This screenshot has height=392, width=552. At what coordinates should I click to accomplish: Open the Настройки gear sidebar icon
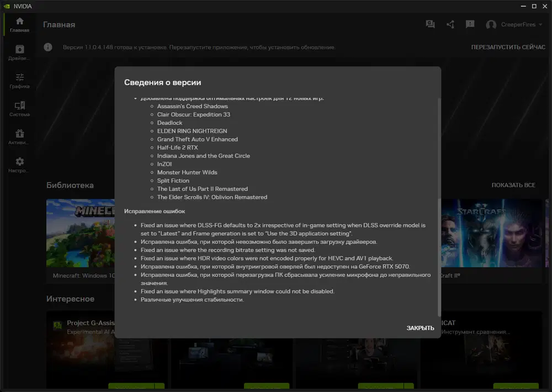pos(20,165)
